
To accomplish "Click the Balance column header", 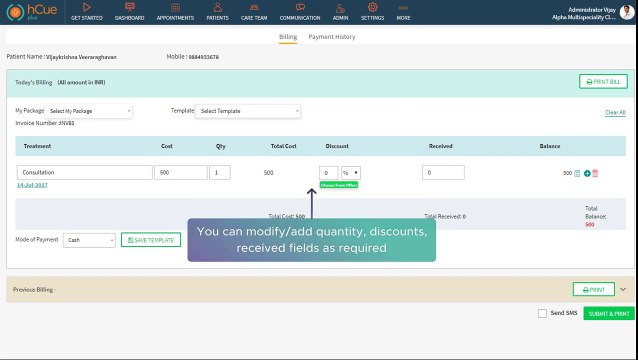I will (550, 146).
